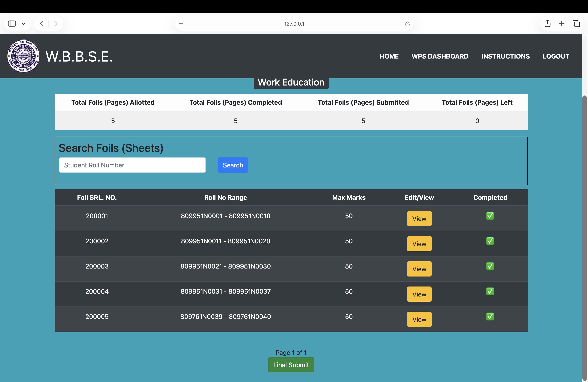
Task: Click completed checkmark for foil 200005
Action: point(490,317)
